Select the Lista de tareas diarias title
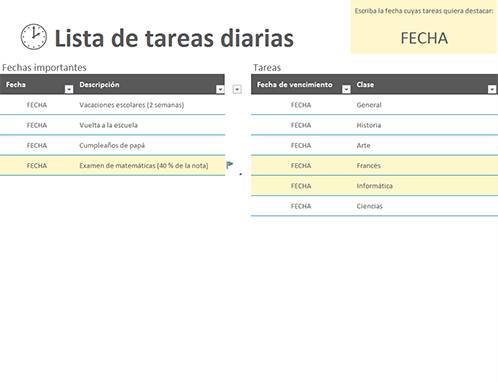This screenshot has height=382, width=498. click(174, 38)
